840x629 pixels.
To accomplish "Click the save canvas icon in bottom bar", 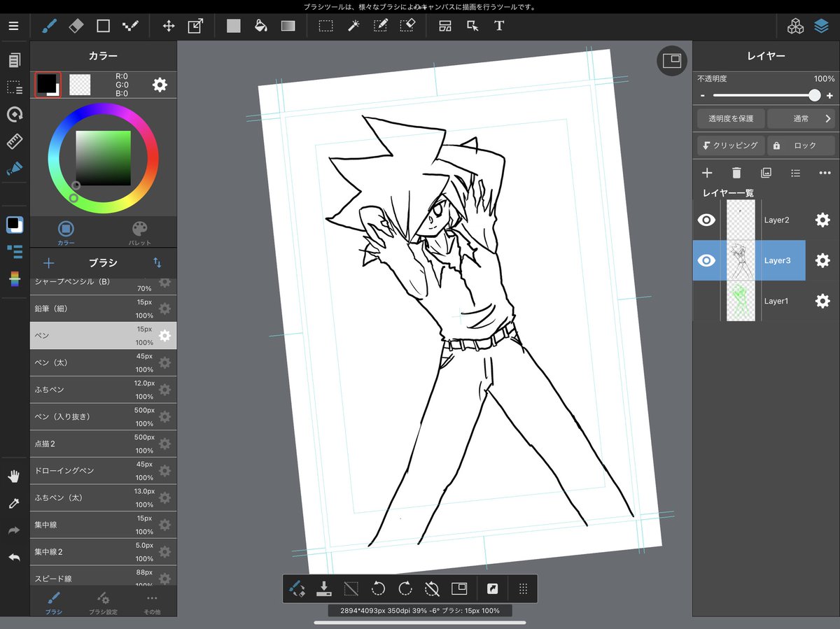I will 323,588.
